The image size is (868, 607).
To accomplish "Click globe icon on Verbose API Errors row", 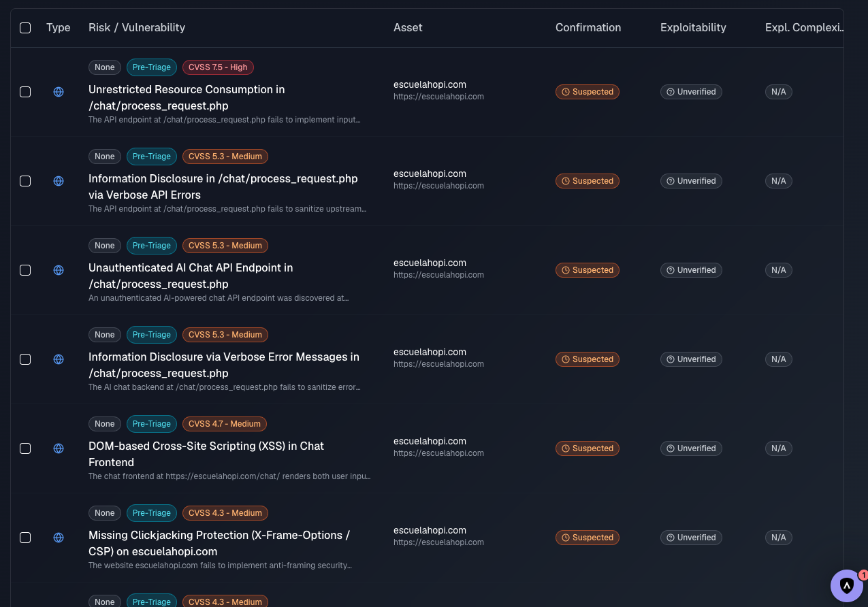I will pyautogui.click(x=59, y=181).
